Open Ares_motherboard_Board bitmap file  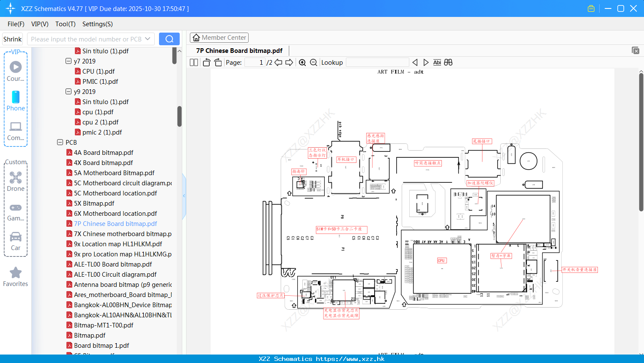pos(123,294)
